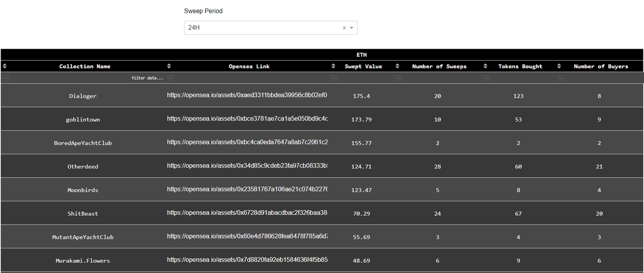Screen dimensions: 644x273
Task: Click the Swept Value column header label
Action: pyautogui.click(x=363, y=67)
